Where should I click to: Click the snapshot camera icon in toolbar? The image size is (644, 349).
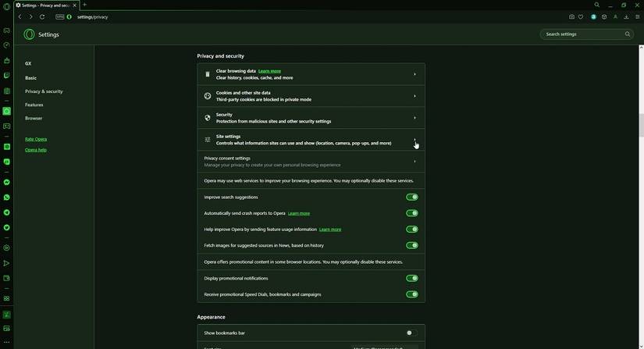571,17
